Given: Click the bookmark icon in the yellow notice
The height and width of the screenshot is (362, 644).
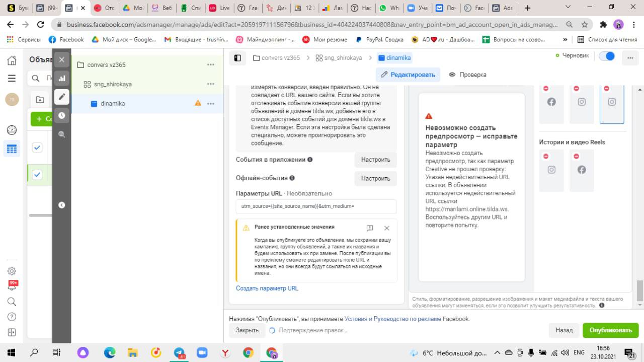Looking at the screenshot, I should point(370,228).
